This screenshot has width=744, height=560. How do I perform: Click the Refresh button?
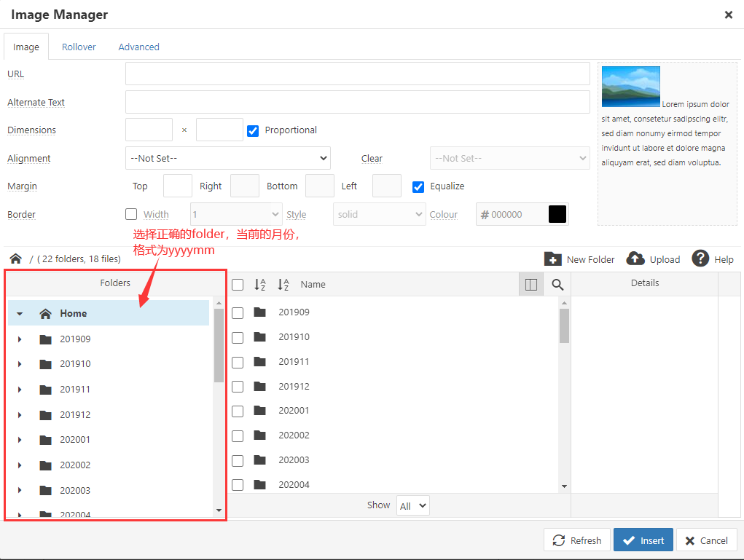pos(577,540)
